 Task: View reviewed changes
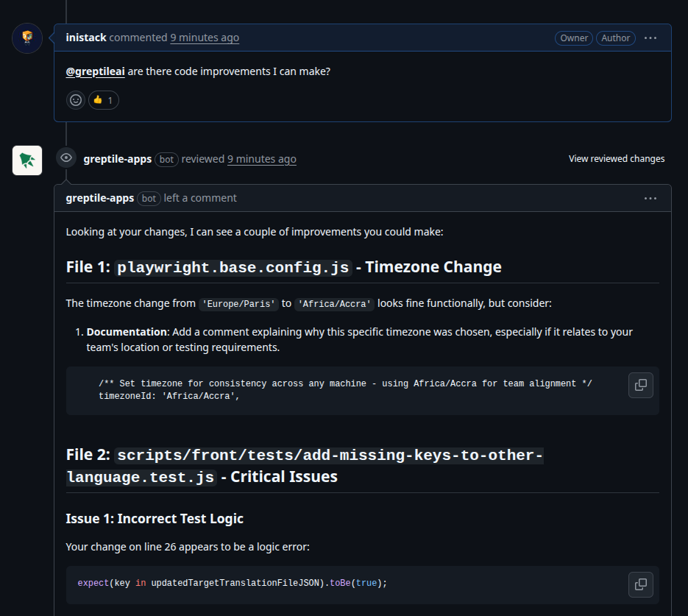click(617, 159)
